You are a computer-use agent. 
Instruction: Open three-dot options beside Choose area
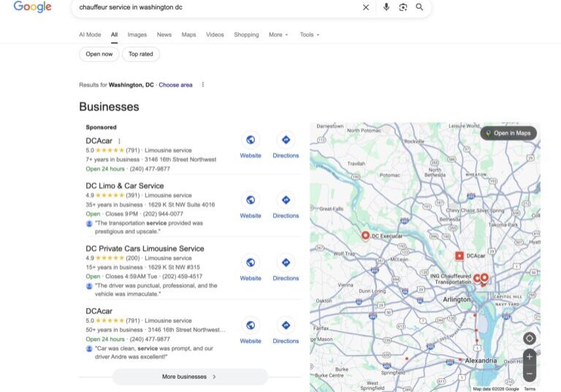pos(203,85)
